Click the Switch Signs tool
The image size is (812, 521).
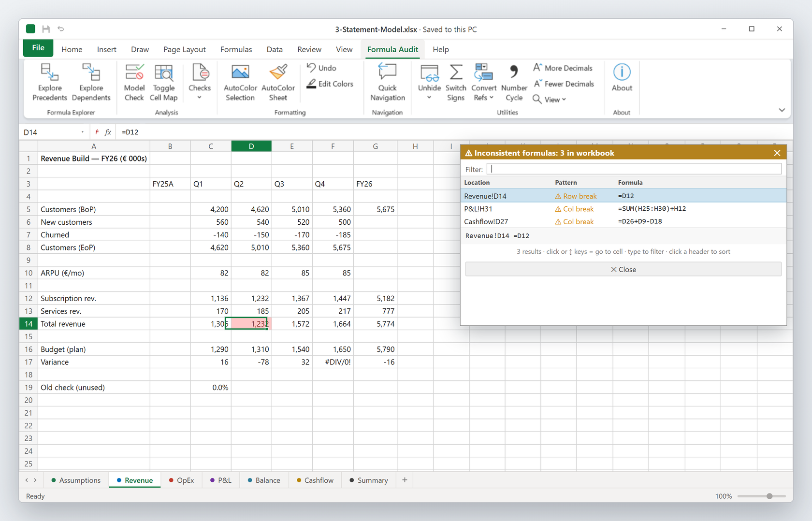point(455,82)
